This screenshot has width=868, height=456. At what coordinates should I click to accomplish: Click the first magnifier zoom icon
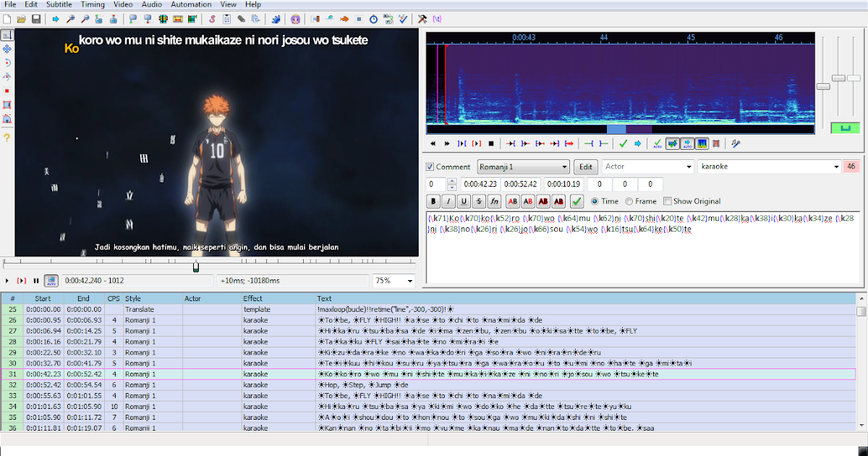coord(70,18)
